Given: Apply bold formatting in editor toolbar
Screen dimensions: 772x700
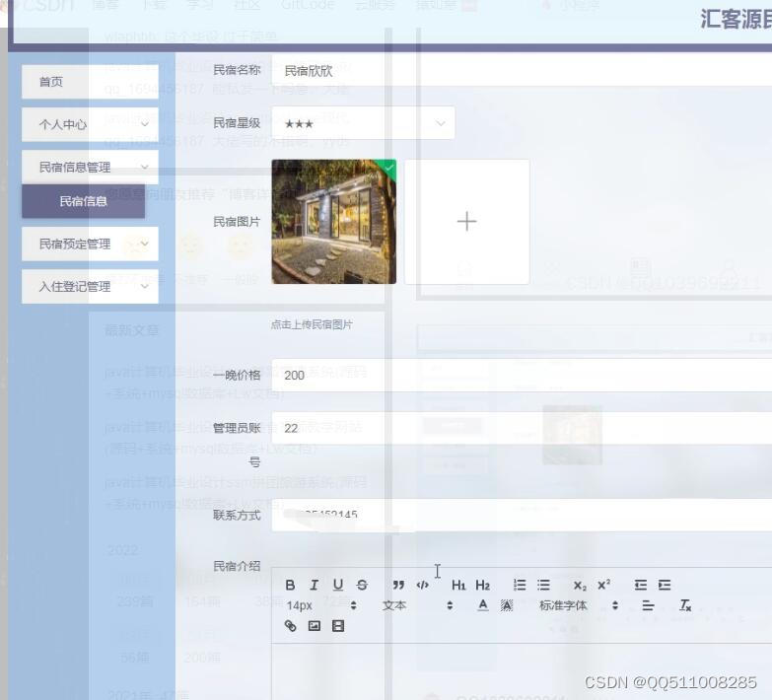Looking at the screenshot, I should pos(290,585).
